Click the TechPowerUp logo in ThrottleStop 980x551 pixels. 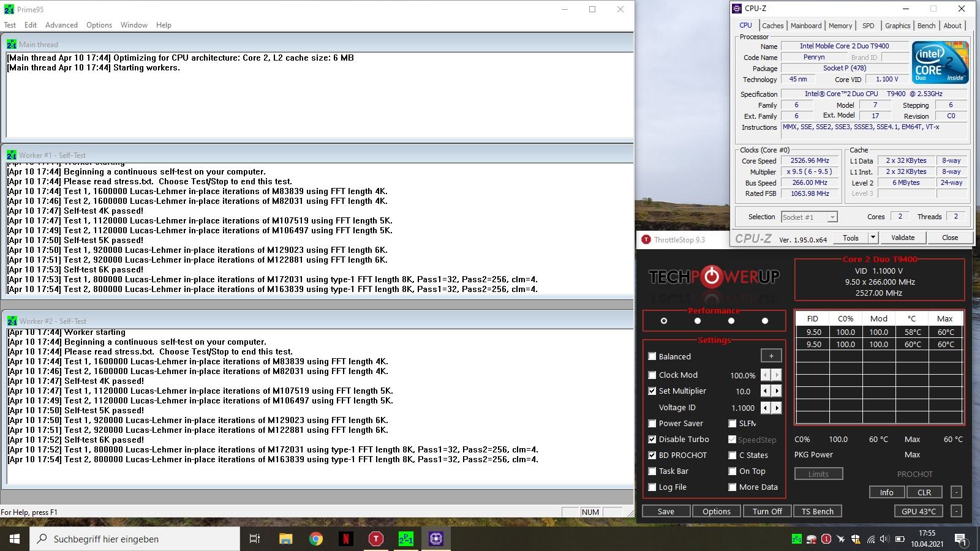pos(714,277)
